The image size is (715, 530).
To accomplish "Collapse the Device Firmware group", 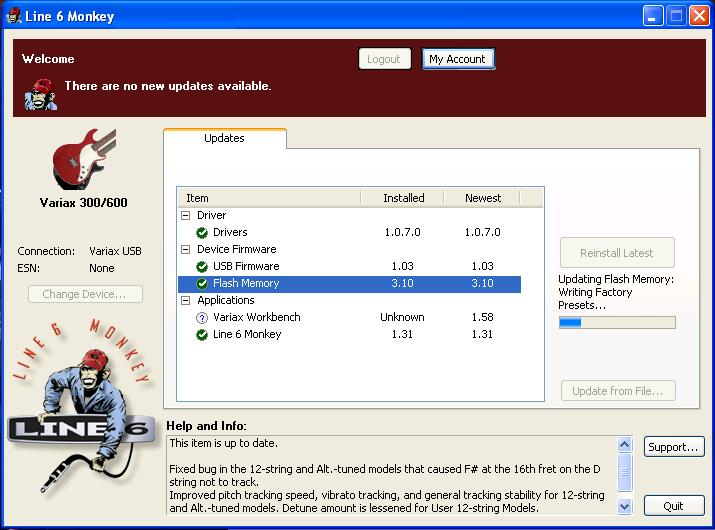I will point(185,250).
